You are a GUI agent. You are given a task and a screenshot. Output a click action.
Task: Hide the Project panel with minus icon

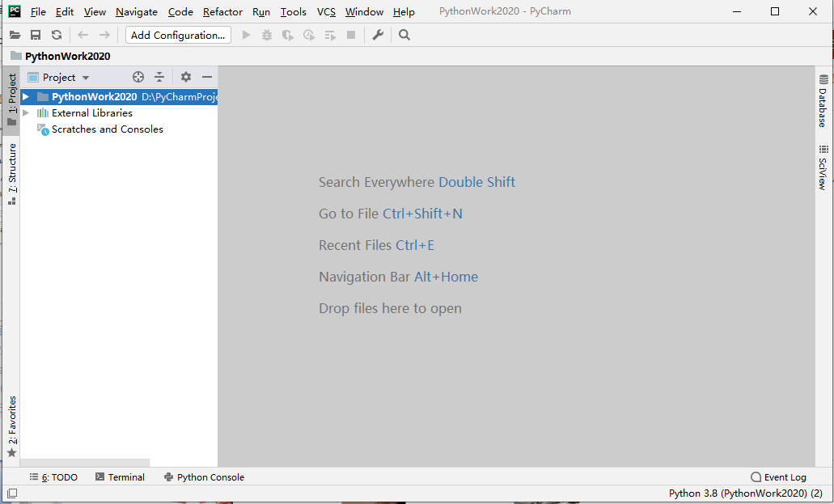pos(207,77)
